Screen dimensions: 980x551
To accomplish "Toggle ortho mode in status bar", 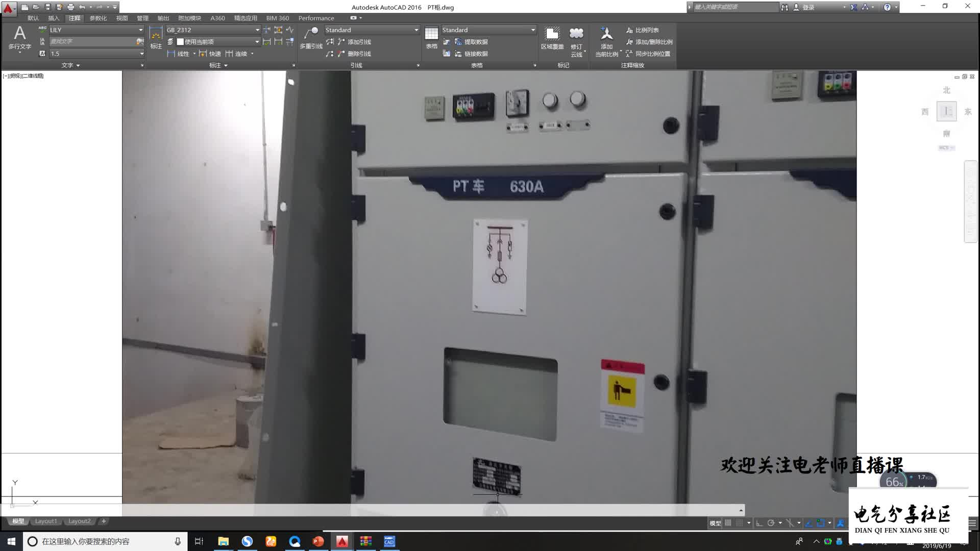I will click(x=759, y=523).
